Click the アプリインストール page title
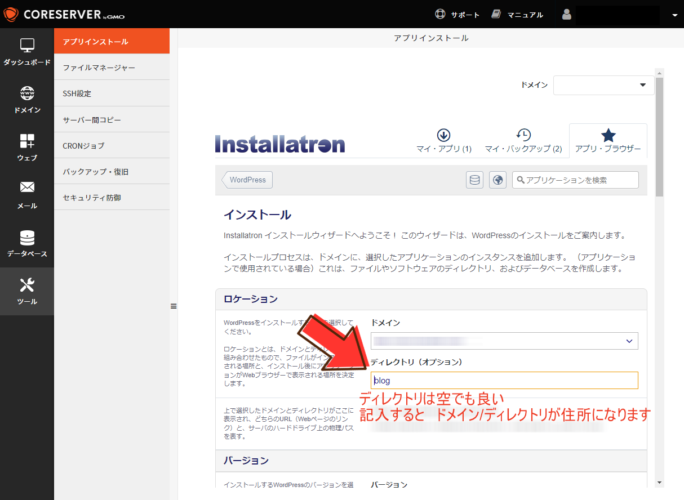Viewport: 684px width, 500px height. [x=431, y=38]
